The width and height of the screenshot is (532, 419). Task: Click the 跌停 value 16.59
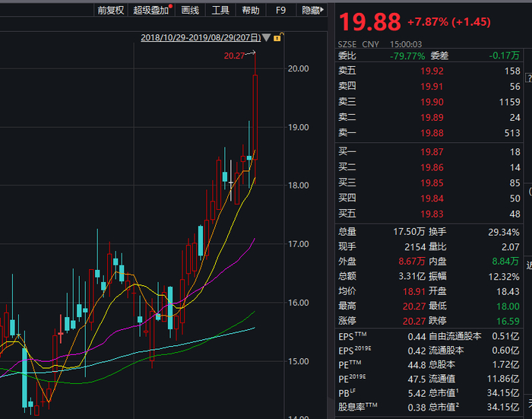point(508,321)
